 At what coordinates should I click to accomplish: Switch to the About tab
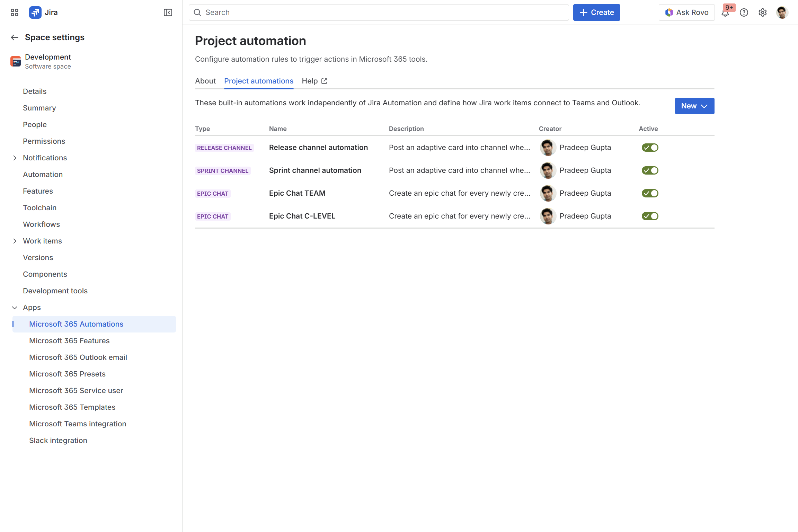[205, 81]
